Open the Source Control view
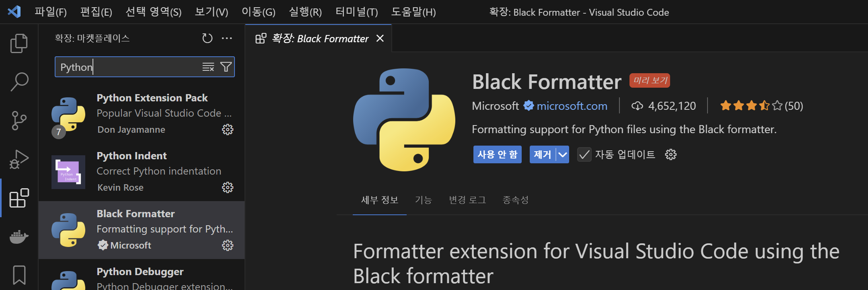The image size is (868, 290). coord(19,120)
